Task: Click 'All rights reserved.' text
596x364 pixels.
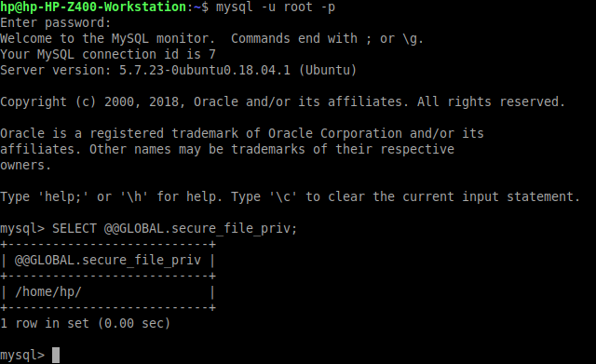Action: (491, 101)
